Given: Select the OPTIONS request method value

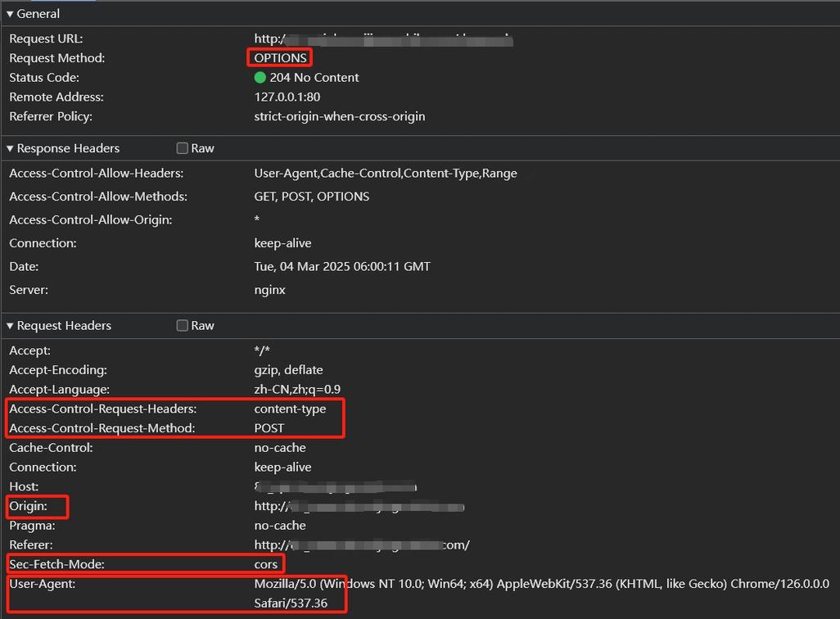Looking at the screenshot, I should coord(280,58).
